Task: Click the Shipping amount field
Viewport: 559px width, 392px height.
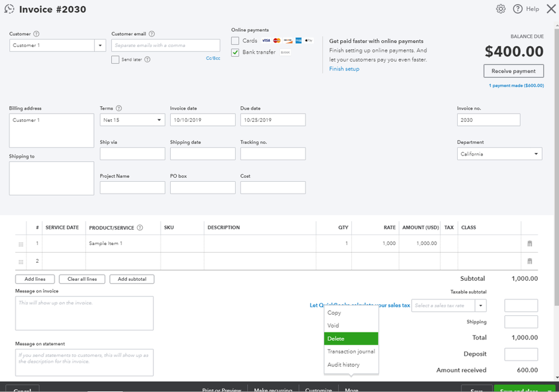Action: tap(521, 322)
